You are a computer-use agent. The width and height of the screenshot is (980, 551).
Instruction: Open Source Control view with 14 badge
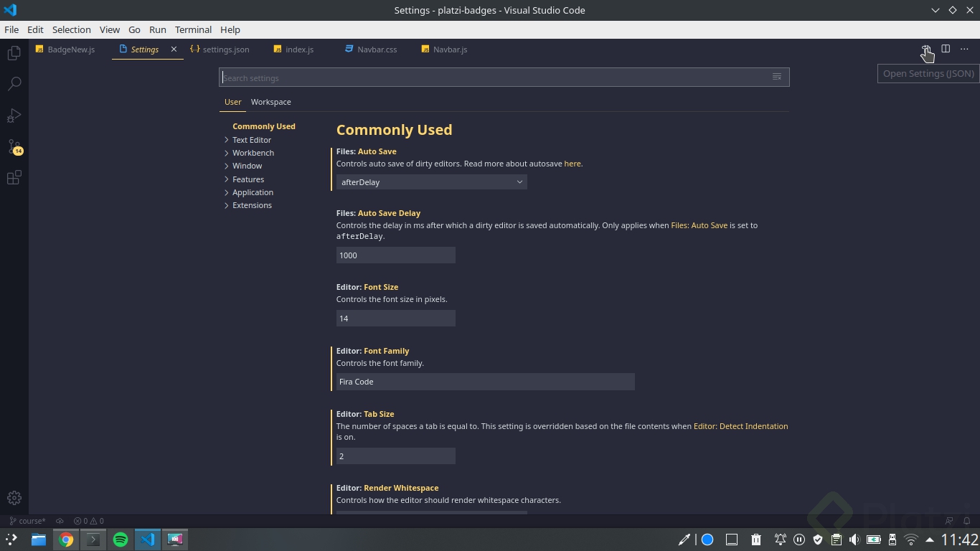coord(14,147)
